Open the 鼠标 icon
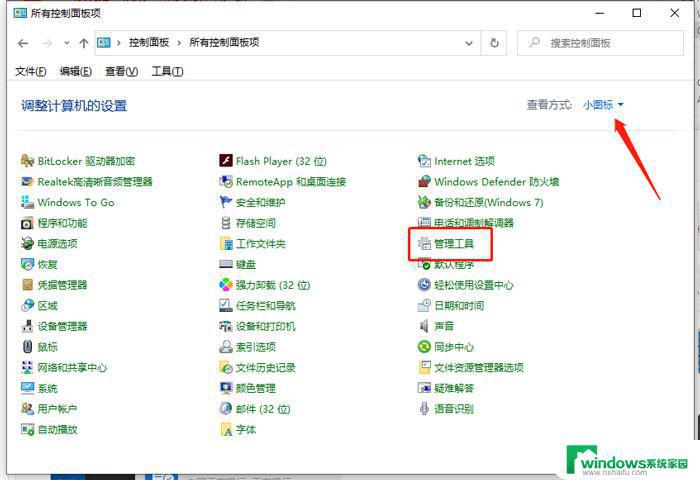This screenshot has height=480, width=700. click(x=27, y=346)
